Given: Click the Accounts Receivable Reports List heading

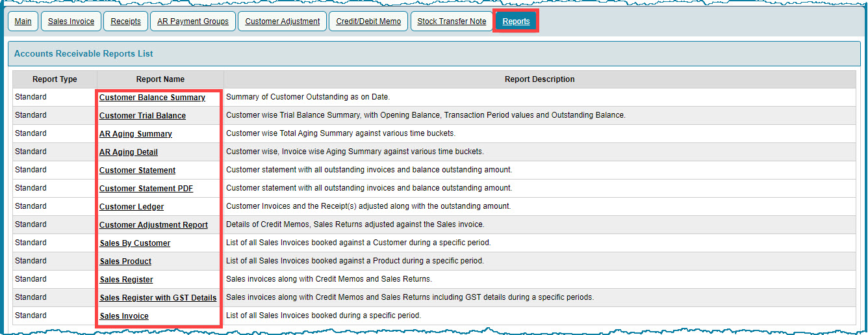Looking at the screenshot, I should pyautogui.click(x=84, y=53).
